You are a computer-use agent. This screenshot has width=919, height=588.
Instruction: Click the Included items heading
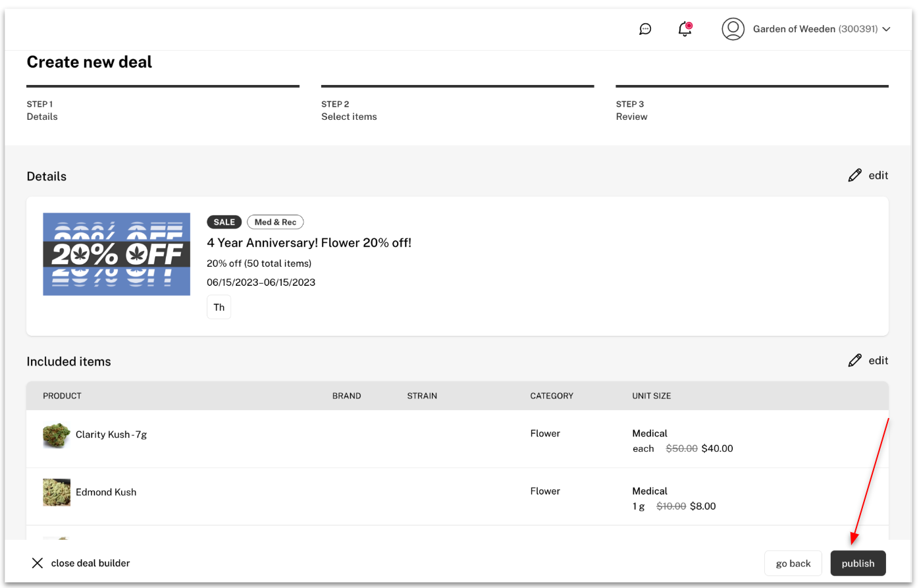pos(68,361)
